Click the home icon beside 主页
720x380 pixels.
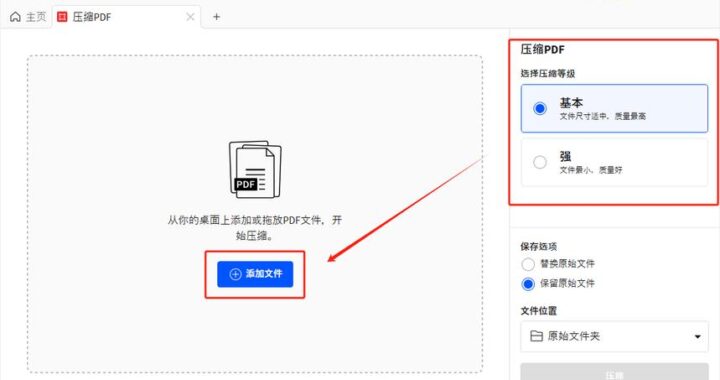point(15,17)
